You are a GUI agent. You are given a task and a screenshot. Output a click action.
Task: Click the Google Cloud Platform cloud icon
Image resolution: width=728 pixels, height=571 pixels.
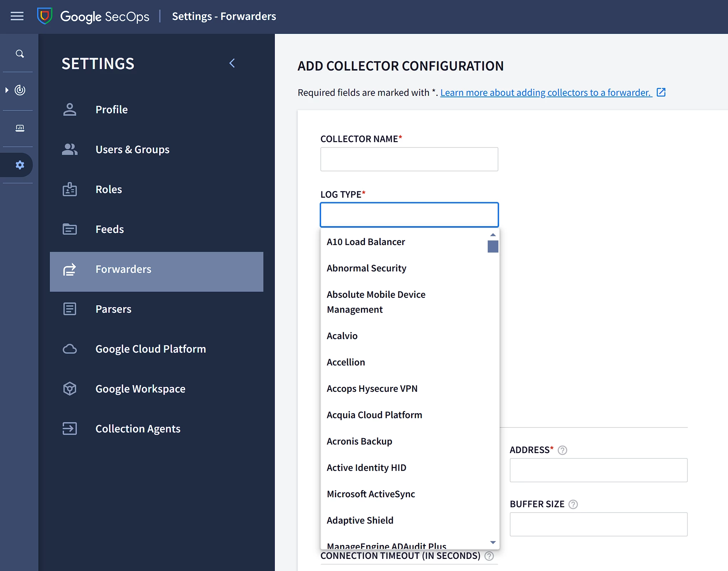(70, 349)
